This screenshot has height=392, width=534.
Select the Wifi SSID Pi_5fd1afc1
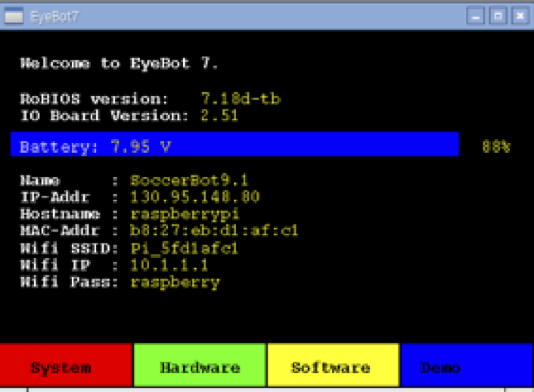point(184,248)
